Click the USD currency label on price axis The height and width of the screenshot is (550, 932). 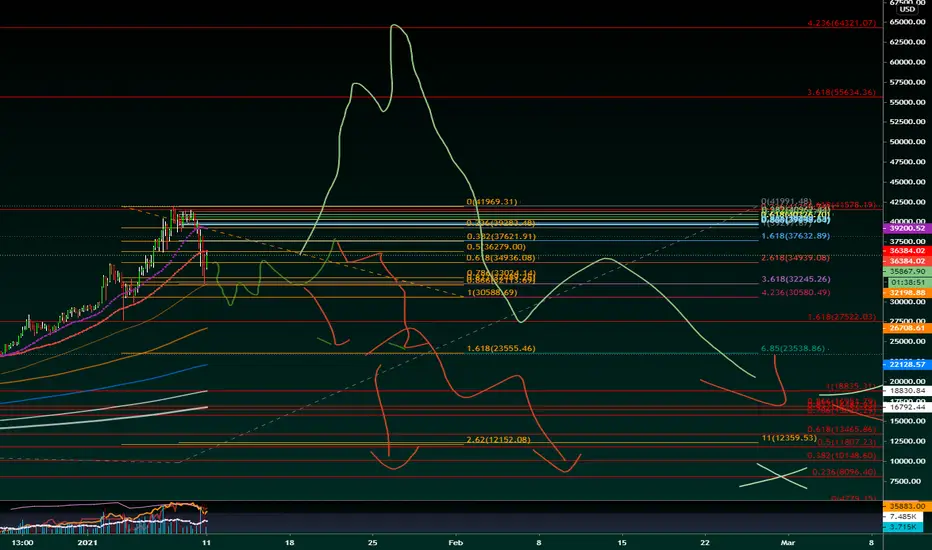tap(907, 10)
